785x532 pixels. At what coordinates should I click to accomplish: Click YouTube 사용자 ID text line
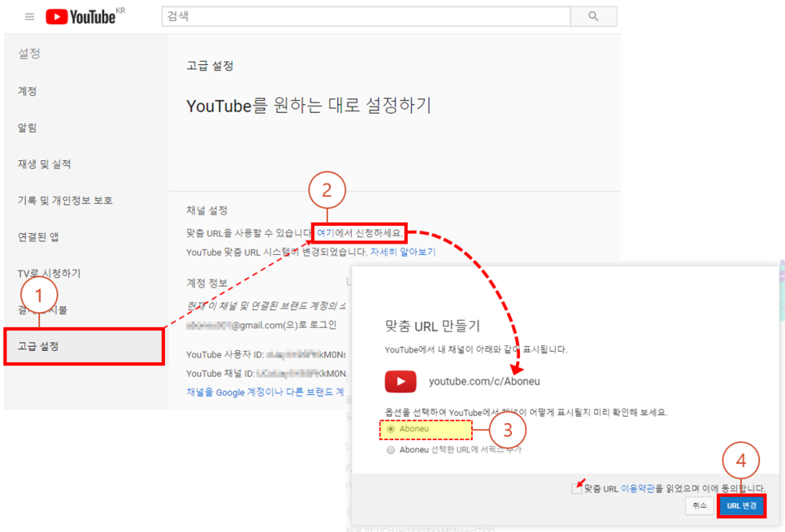266,354
